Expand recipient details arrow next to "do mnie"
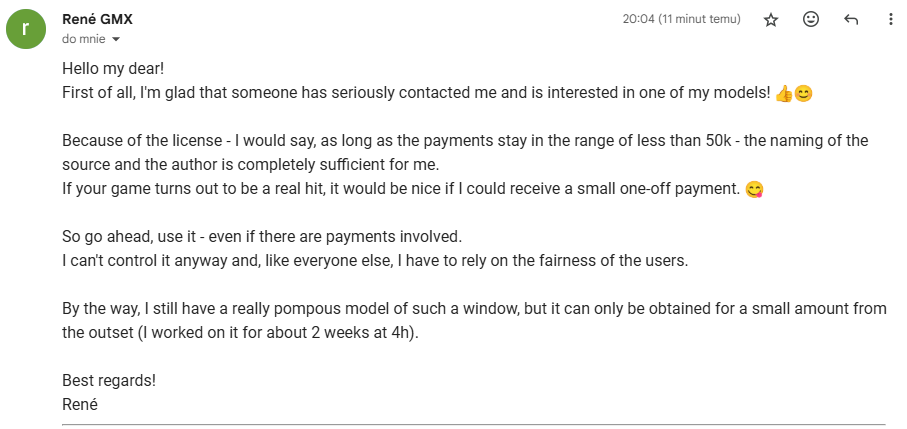This screenshot has height=429, width=907. click(115, 40)
